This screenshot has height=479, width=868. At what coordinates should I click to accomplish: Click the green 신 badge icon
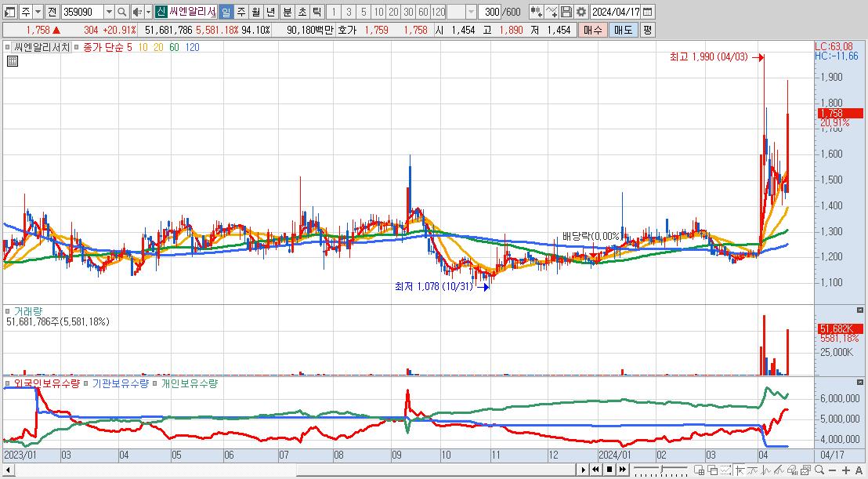tap(161, 12)
